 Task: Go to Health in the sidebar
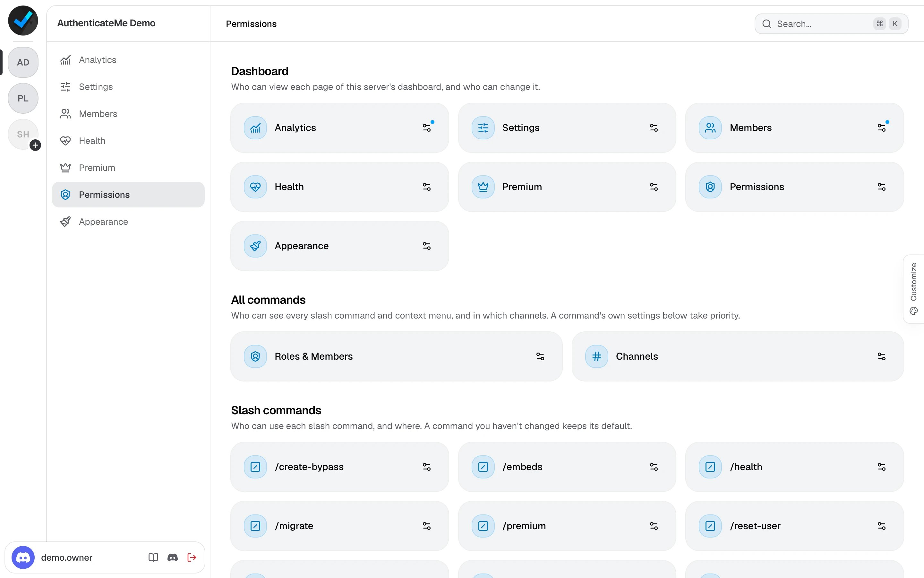(x=128, y=141)
